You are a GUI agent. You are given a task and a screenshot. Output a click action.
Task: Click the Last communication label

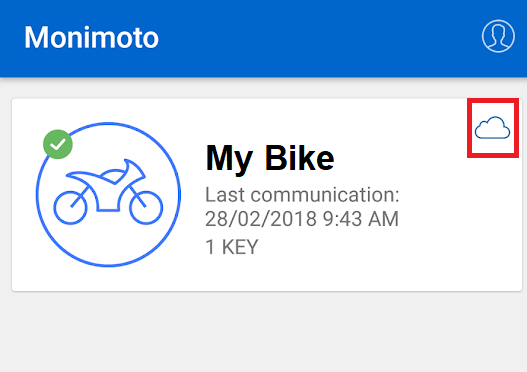(x=302, y=195)
